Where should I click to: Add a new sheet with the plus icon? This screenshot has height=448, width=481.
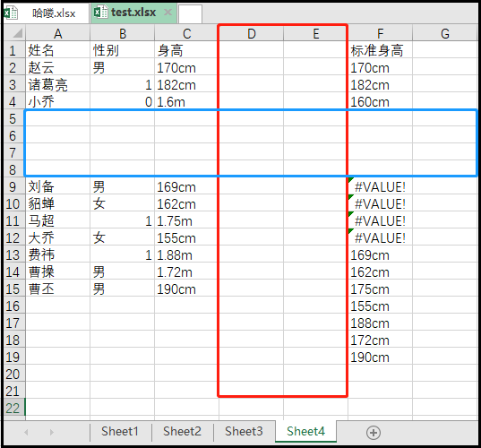(x=374, y=433)
